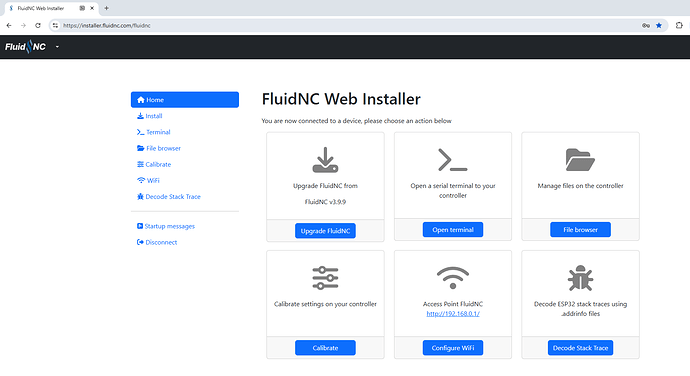Reload the page with refresh icon
Screen dimensions: 690x376
coord(38,26)
